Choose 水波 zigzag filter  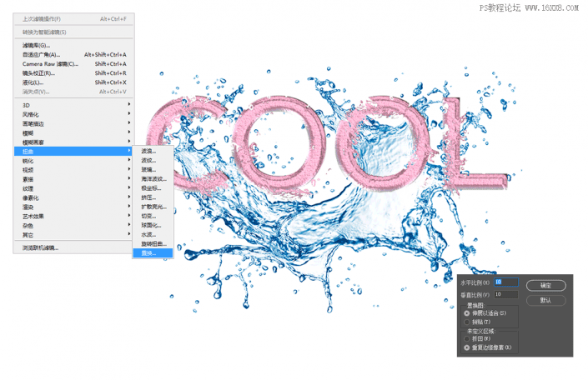pos(153,235)
